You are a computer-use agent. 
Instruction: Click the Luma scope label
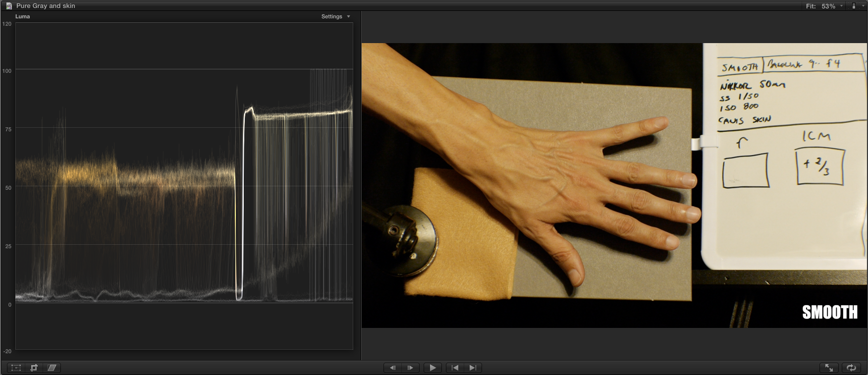pos(23,16)
